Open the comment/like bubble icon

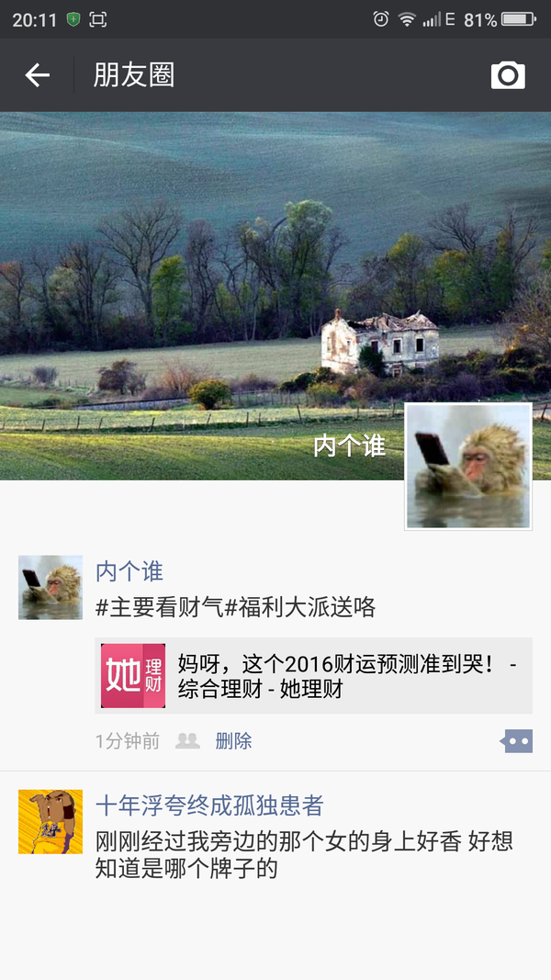516,741
